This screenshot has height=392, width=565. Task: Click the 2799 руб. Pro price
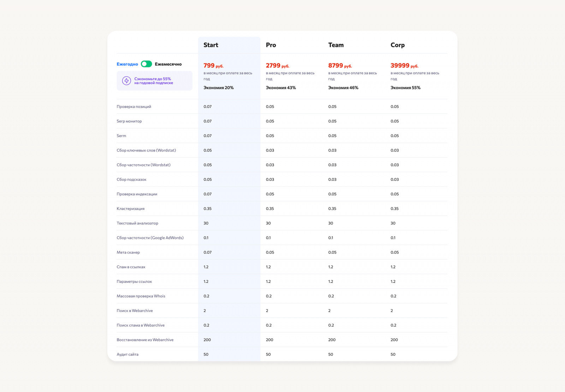point(277,66)
